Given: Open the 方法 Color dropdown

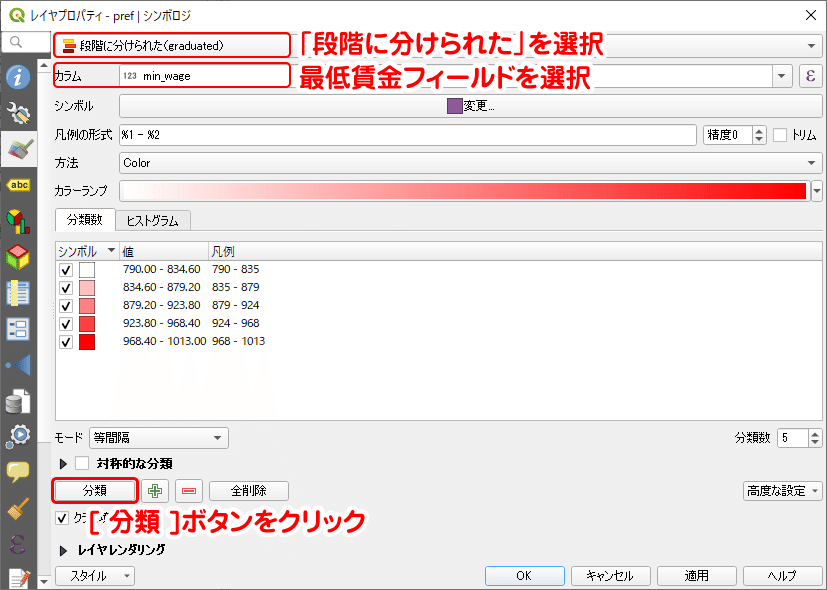Looking at the screenshot, I should pyautogui.click(x=470, y=163).
